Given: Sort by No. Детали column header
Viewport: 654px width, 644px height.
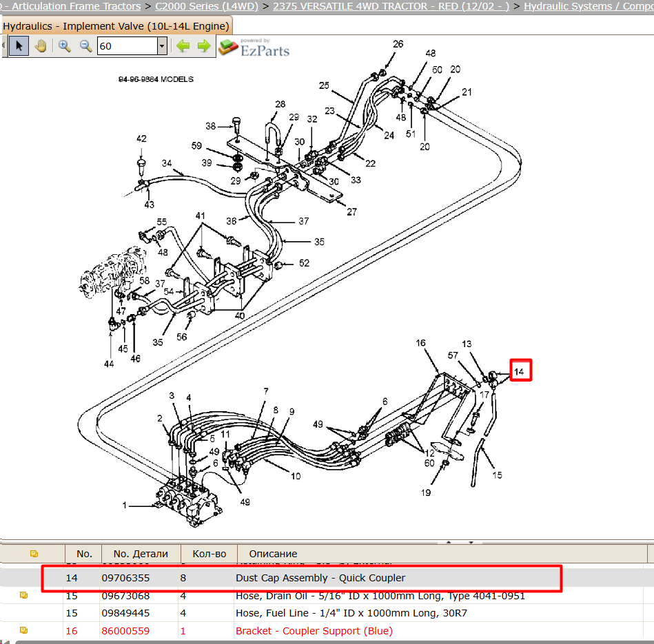Looking at the screenshot, I should click(141, 554).
